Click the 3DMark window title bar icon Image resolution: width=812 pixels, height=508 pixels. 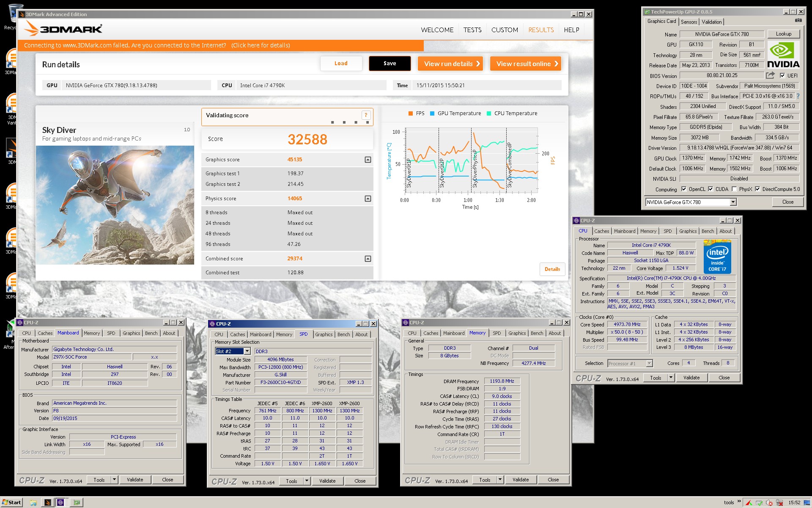[x=22, y=14]
